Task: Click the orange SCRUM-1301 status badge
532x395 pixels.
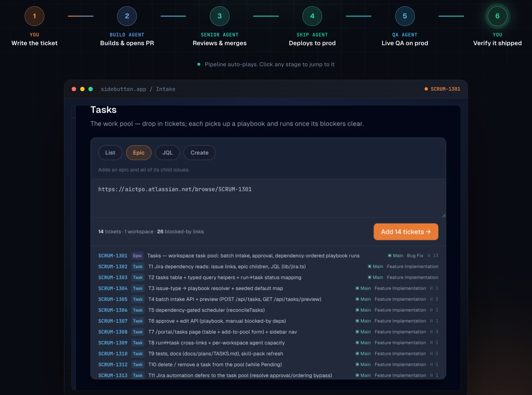Action: [x=442, y=89]
